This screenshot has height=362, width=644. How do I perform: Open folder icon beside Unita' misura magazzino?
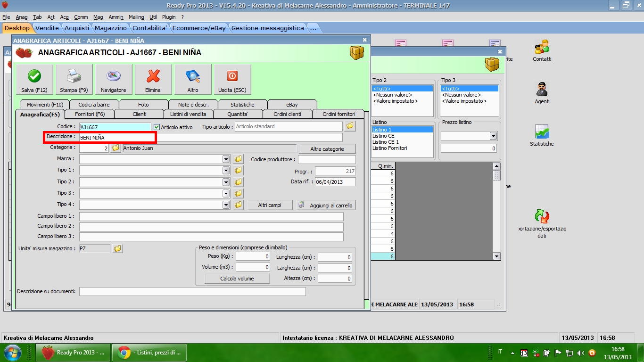coord(117,248)
